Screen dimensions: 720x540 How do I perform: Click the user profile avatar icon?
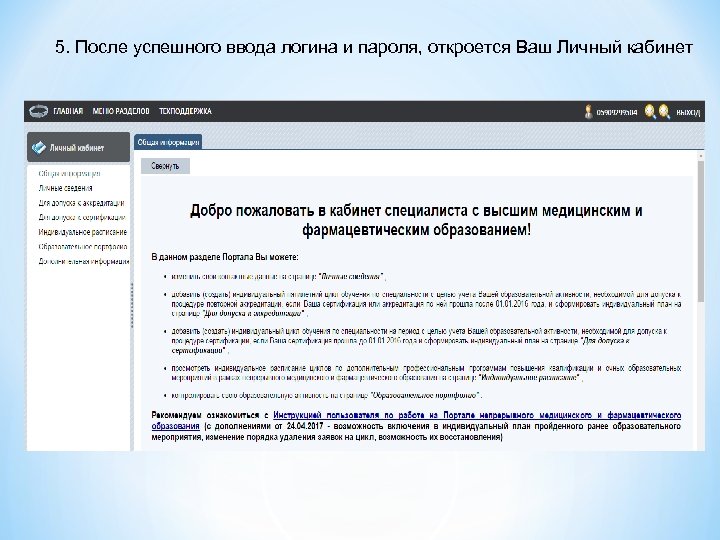pyautogui.click(x=588, y=112)
